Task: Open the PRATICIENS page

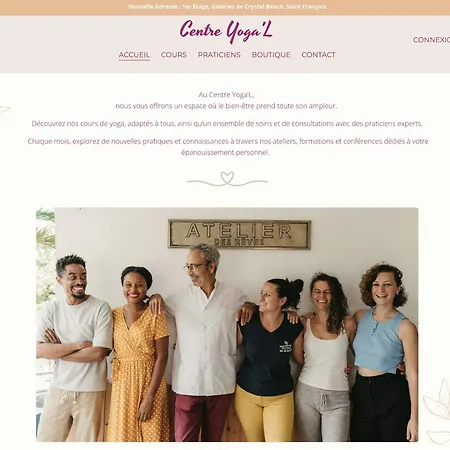Action: 219,55
